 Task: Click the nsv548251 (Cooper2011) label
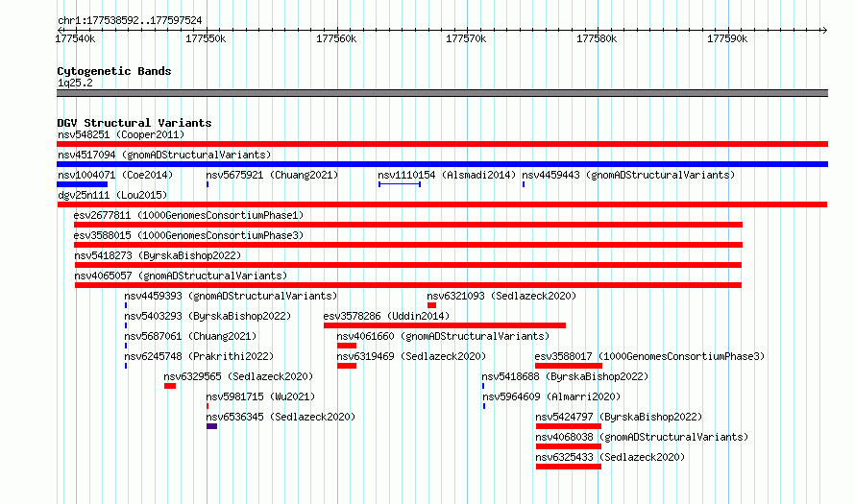[121, 134]
